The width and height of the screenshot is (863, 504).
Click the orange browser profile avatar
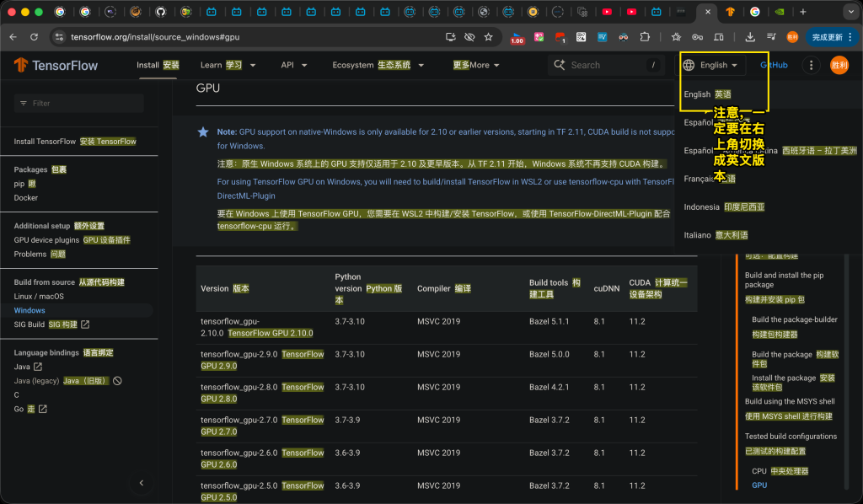pyautogui.click(x=792, y=37)
